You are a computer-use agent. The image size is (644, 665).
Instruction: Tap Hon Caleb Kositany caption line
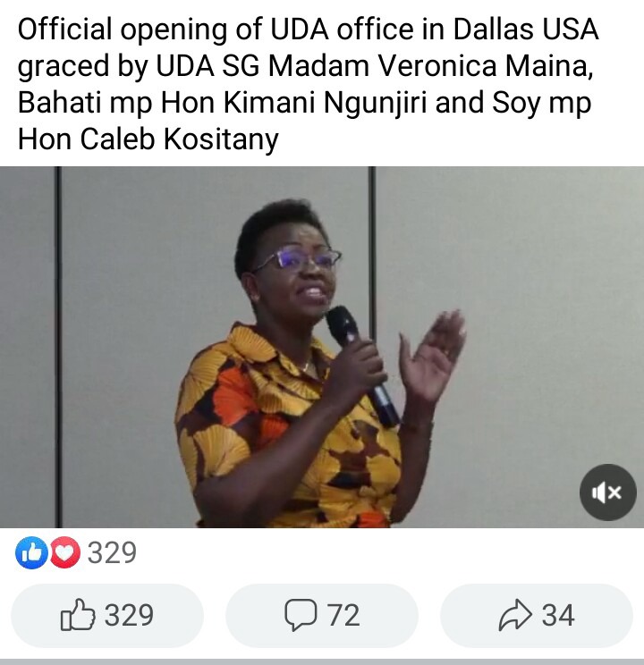click(148, 139)
